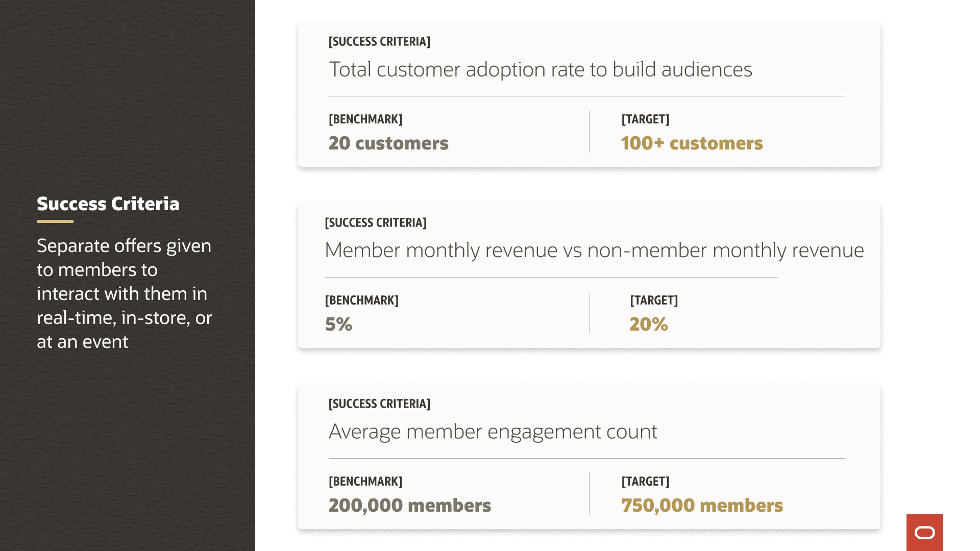This screenshot has width=980, height=551.
Task: Click [BENCHMARK] label in first card
Action: 365,119
